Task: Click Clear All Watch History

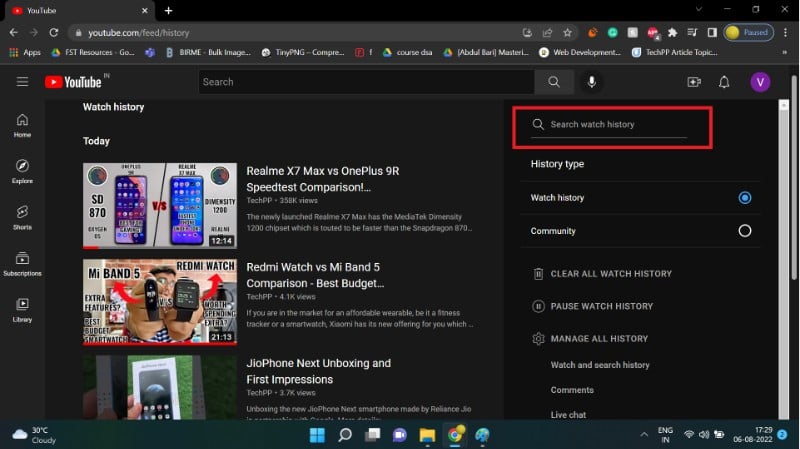Action: 610,274
